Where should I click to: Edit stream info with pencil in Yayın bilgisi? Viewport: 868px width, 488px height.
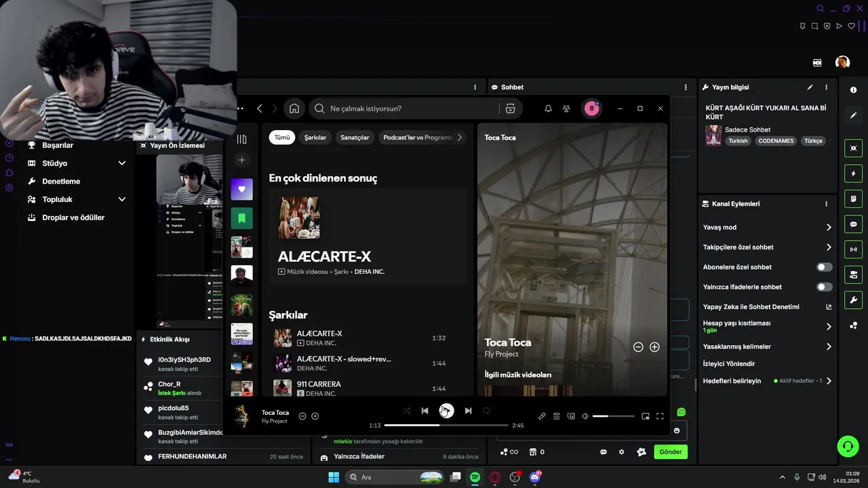810,87
